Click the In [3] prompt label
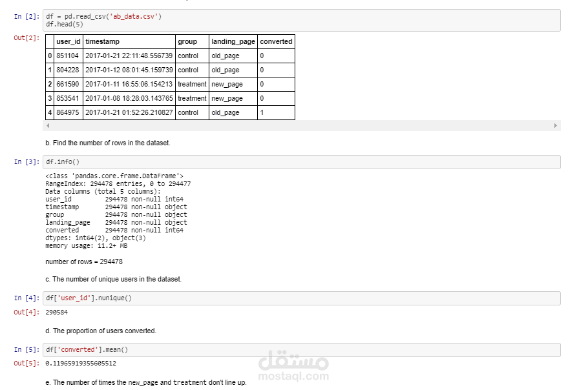 click(26, 162)
